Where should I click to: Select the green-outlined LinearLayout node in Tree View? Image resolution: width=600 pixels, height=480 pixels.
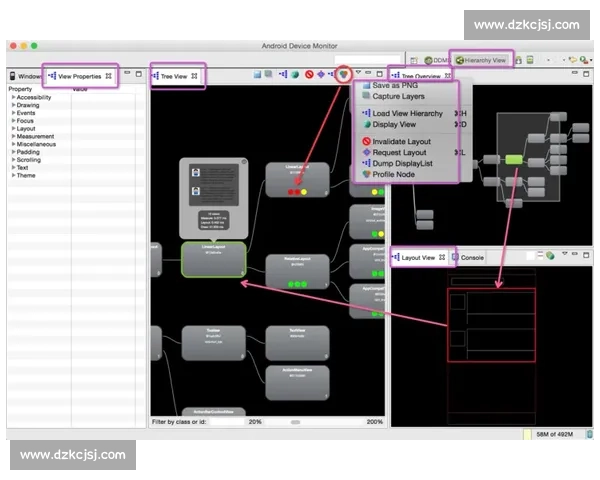pos(214,260)
